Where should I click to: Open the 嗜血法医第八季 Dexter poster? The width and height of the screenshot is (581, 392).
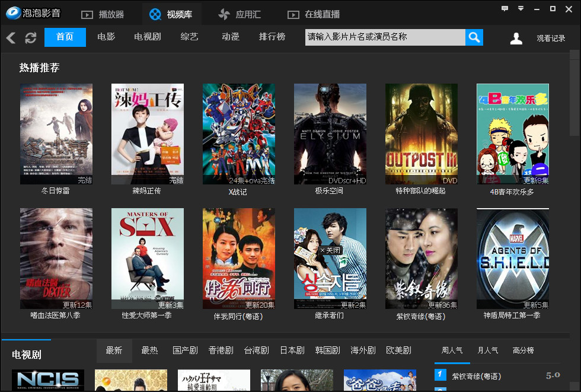(x=56, y=258)
